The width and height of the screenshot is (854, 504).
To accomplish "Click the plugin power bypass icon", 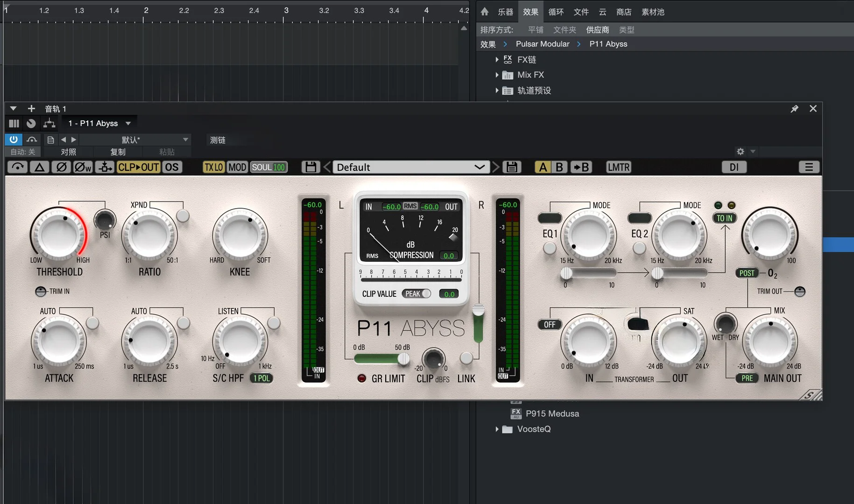I will (14, 140).
